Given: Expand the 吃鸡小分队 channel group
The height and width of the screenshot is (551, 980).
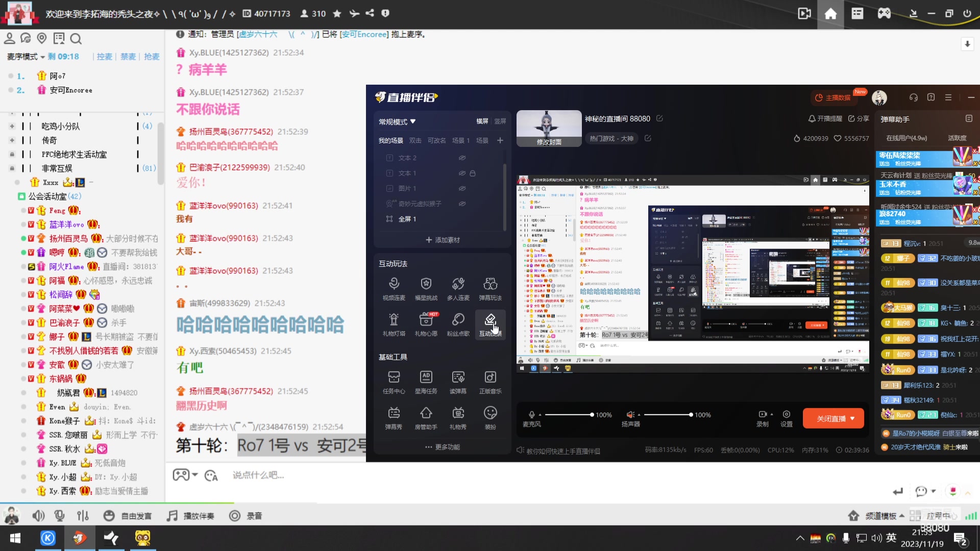Looking at the screenshot, I should point(12,126).
